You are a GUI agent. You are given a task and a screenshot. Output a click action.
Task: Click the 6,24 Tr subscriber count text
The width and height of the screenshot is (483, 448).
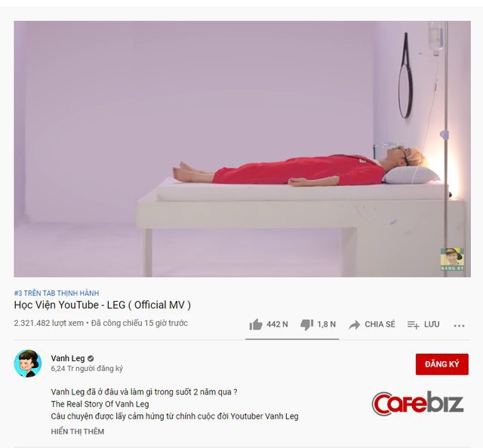pos(87,369)
